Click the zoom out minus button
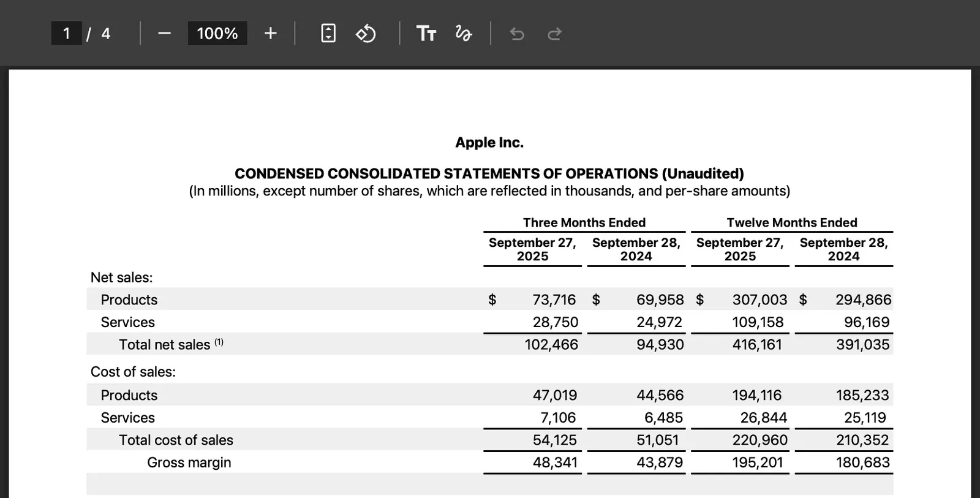The height and width of the screenshot is (498, 980). pyautogui.click(x=164, y=33)
